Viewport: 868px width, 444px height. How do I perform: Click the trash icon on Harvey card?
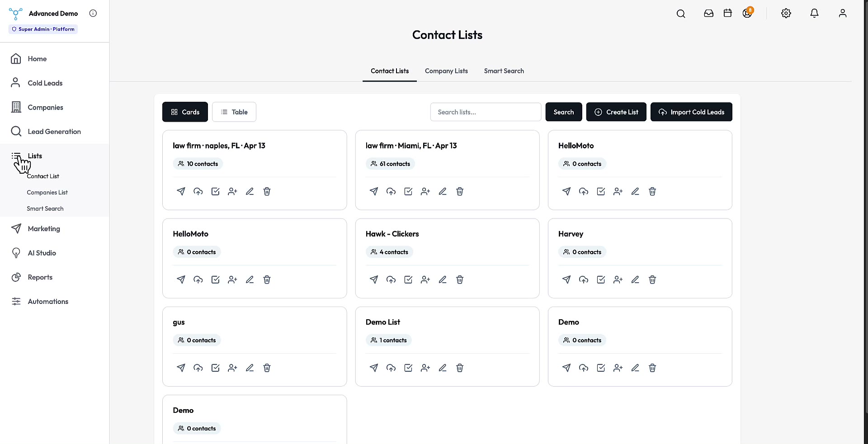click(652, 279)
